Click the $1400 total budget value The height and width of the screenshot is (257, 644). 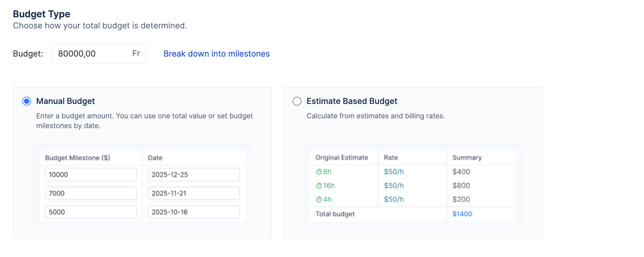462,214
